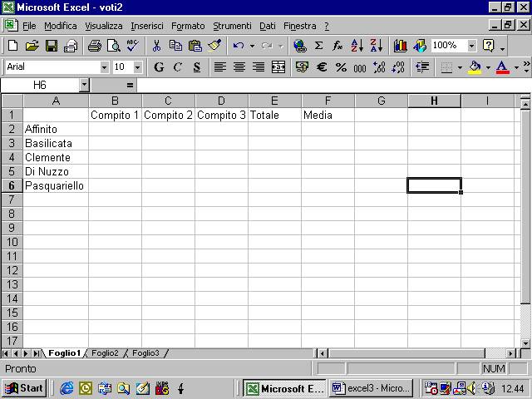Open the File menu
The width and height of the screenshot is (532, 399).
[x=29, y=26]
